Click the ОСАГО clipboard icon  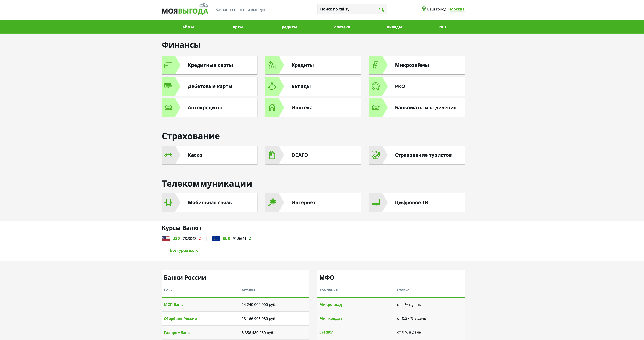point(272,155)
